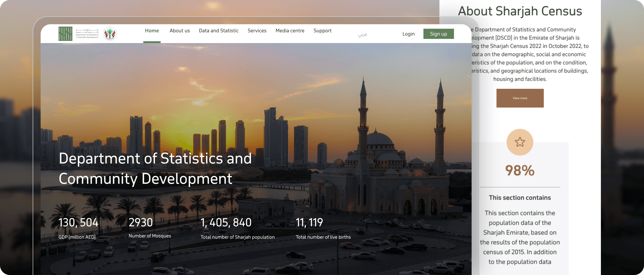Image resolution: width=644 pixels, height=275 pixels.
Task: Click the 1, 405, 840 population figure
Action: coord(226,223)
